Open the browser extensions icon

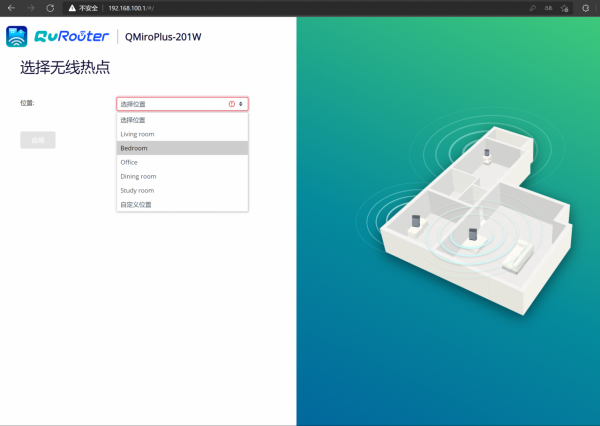[x=585, y=7]
